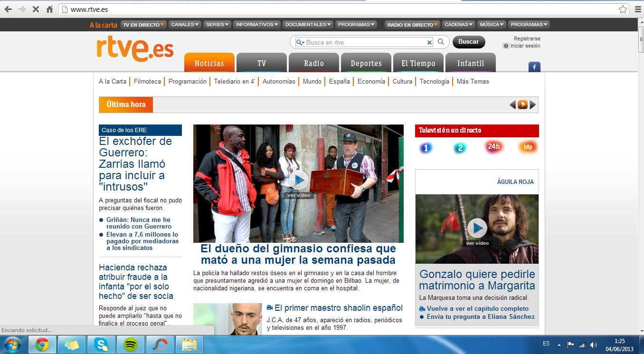Go back with the browser back arrow

(x=8, y=9)
